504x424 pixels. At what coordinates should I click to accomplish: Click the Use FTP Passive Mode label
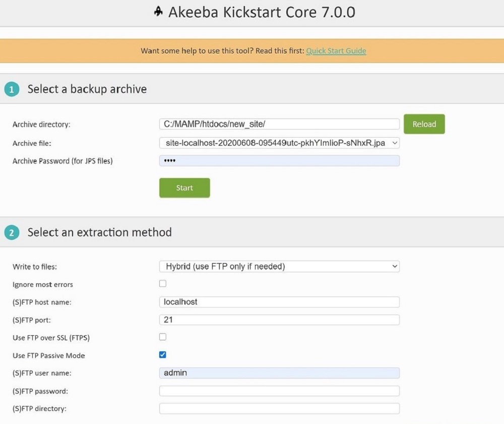(x=49, y=355)
